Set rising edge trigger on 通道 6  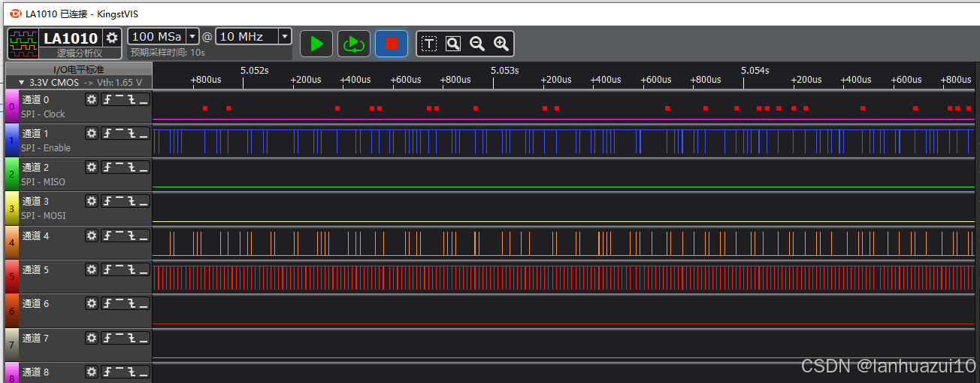click(x=107, y=303)
